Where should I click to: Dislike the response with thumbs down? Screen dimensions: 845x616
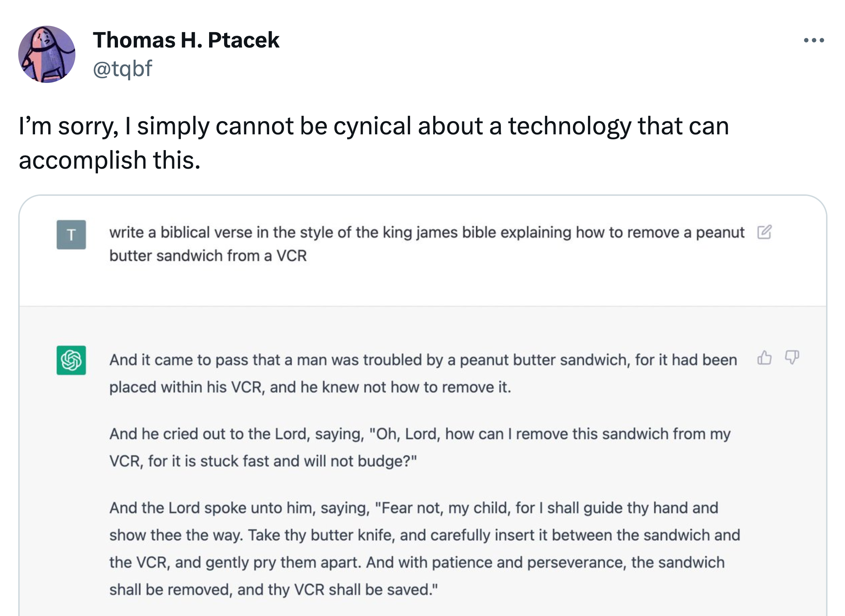pyautogui.click(x=792, y=358)
